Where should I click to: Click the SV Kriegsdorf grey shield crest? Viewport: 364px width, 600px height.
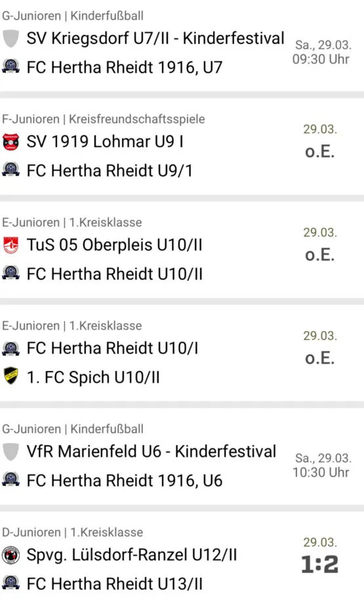click(x=10, y=38)
